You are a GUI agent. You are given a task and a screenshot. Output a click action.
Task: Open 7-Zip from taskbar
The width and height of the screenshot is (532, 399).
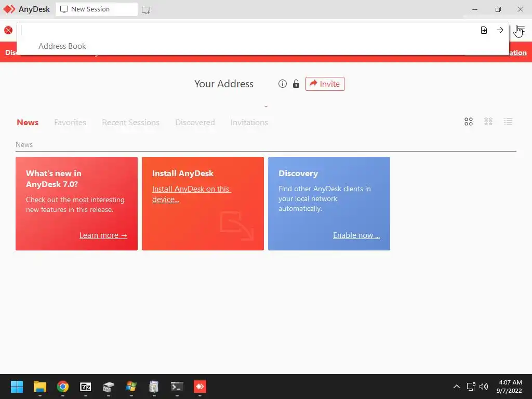coord(86,387)
